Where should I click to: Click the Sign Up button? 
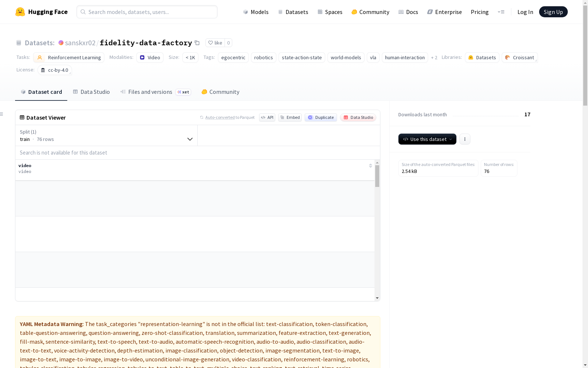coord(553,12)
